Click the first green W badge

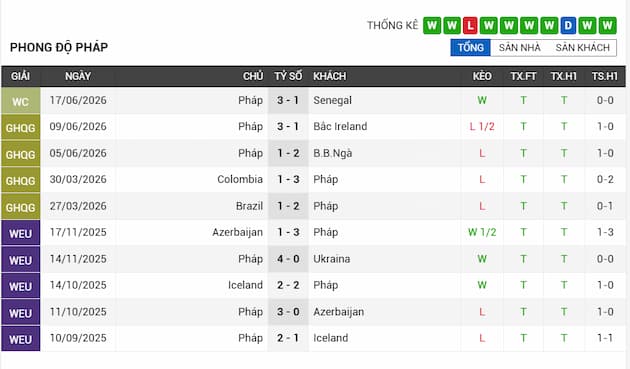point(432,26)
